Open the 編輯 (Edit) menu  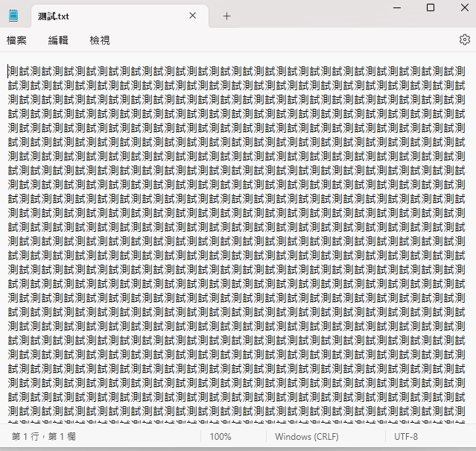click(x=58, y=40)
